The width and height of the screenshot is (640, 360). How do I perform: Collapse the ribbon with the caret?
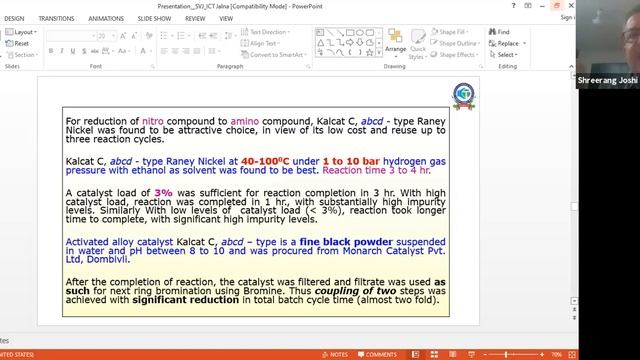(571, 67)
